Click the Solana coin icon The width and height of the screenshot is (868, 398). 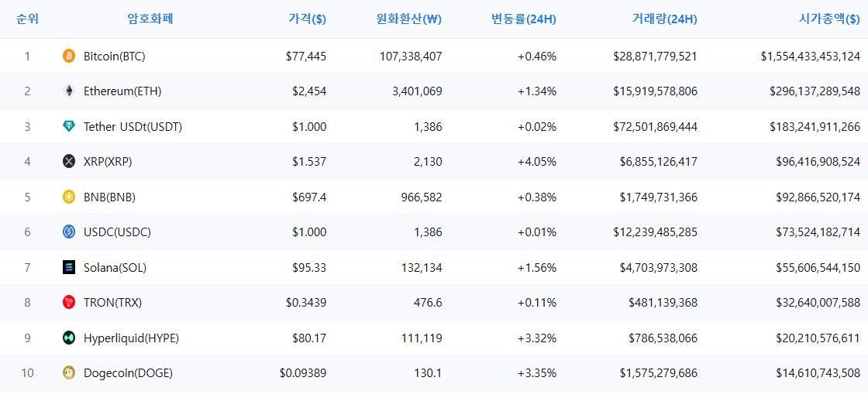pos(69,268)
